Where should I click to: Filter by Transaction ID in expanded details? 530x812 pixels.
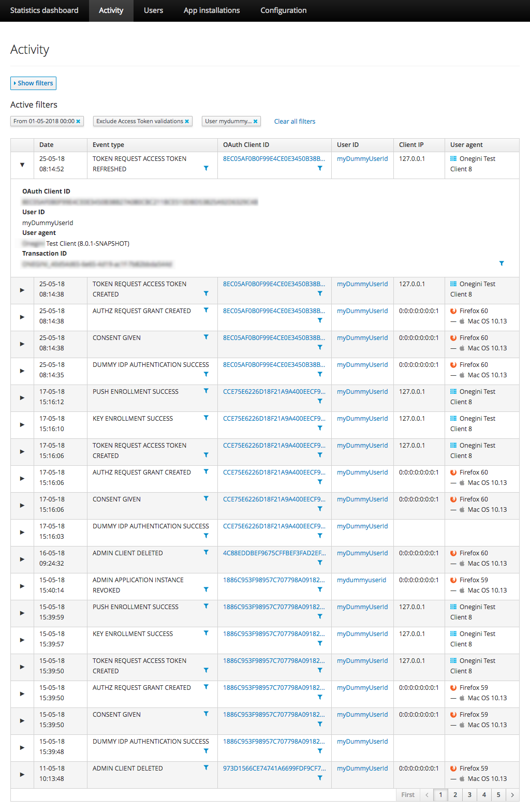tap(502, 263)
